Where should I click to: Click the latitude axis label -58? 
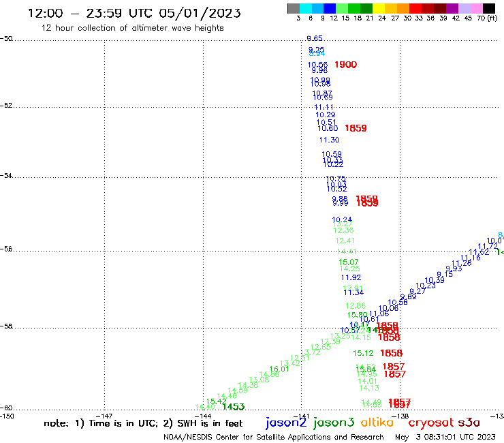pyautogui.click(x=6, y=326)
